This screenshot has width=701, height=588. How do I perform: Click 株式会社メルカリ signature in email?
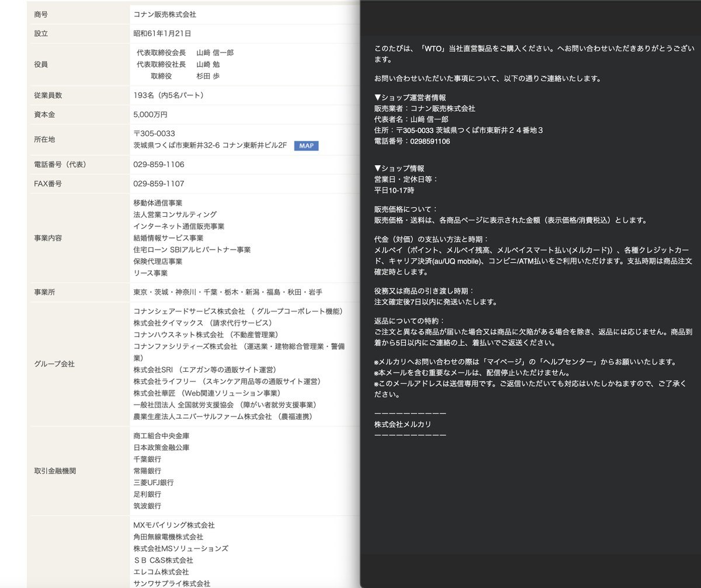[x=403, y=424]
